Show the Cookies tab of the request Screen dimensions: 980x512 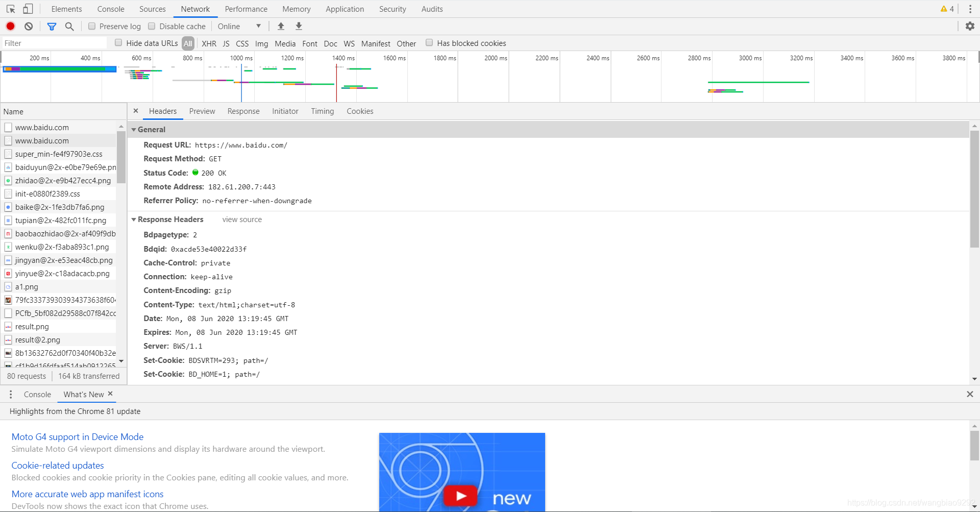[x=360, y=111]
